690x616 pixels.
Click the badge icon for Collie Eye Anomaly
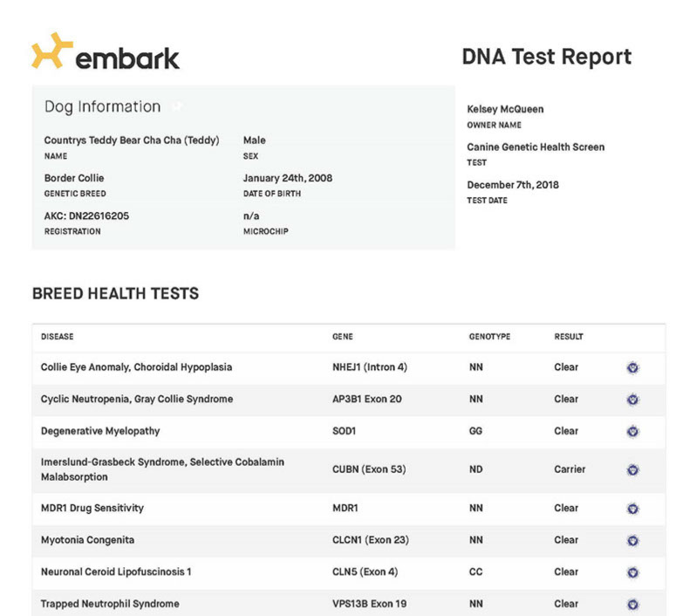(632, 367)
